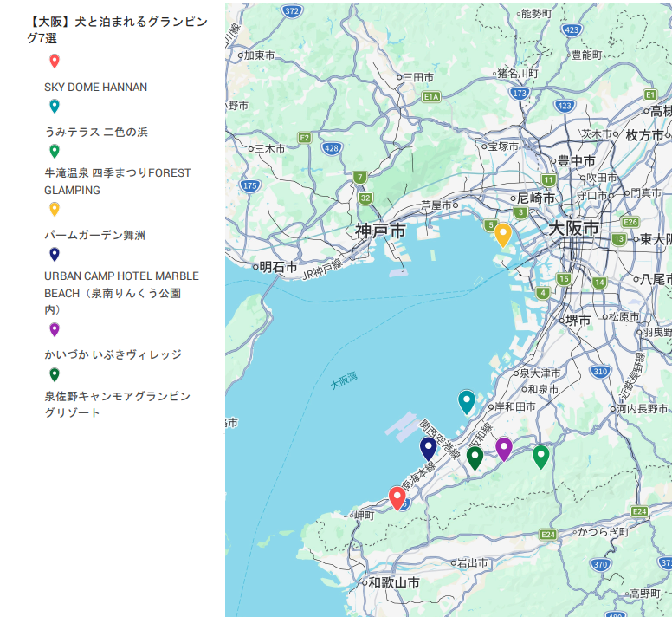672x617 pixels.
Task: Click the 加東市 city label
Action: pos(259,55)
